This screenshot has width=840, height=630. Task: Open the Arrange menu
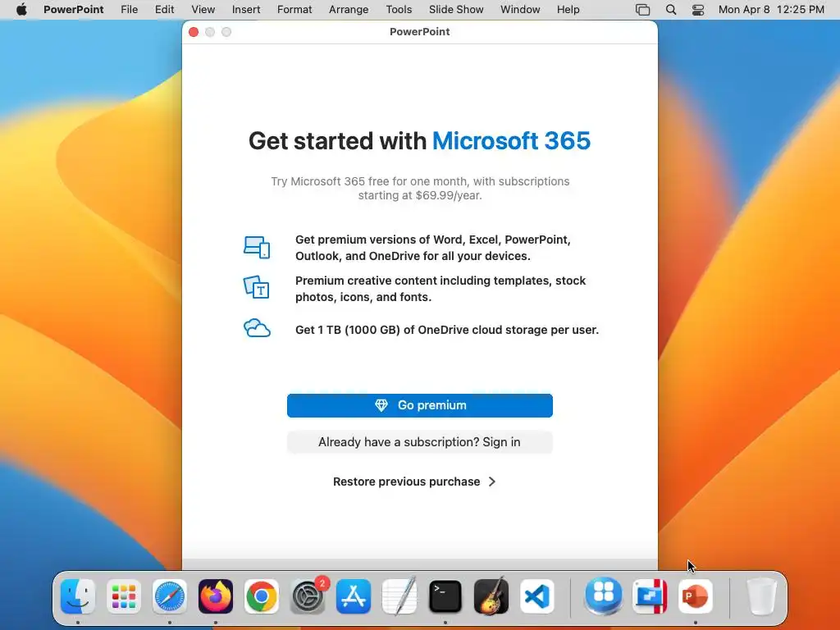pos(349,10)
